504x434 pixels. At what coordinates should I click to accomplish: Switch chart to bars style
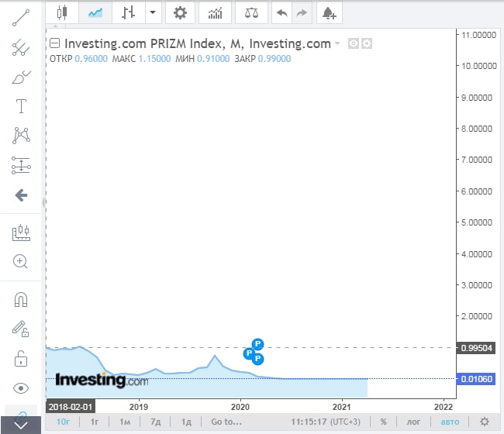(128, 13)
